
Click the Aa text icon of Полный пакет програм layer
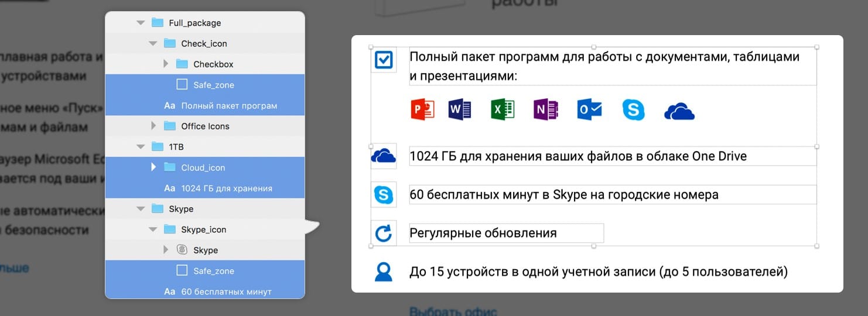pyautogui.click(x=170, y=106)
